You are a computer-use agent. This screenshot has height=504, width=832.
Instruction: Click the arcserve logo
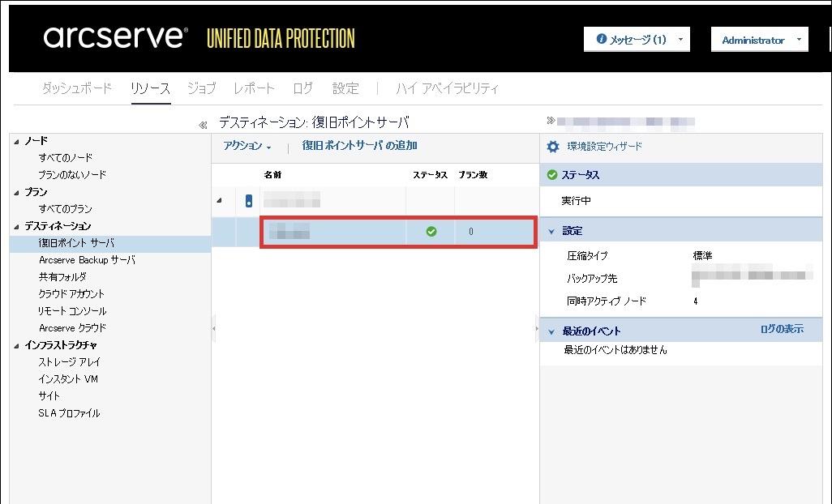(116, 37)
